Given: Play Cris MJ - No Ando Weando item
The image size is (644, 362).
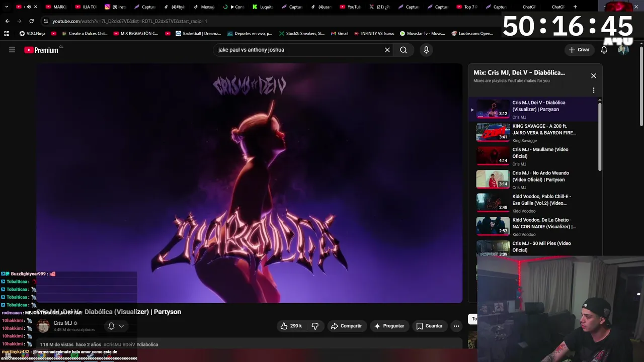Looking at the screenshot, I should [533, 179].
